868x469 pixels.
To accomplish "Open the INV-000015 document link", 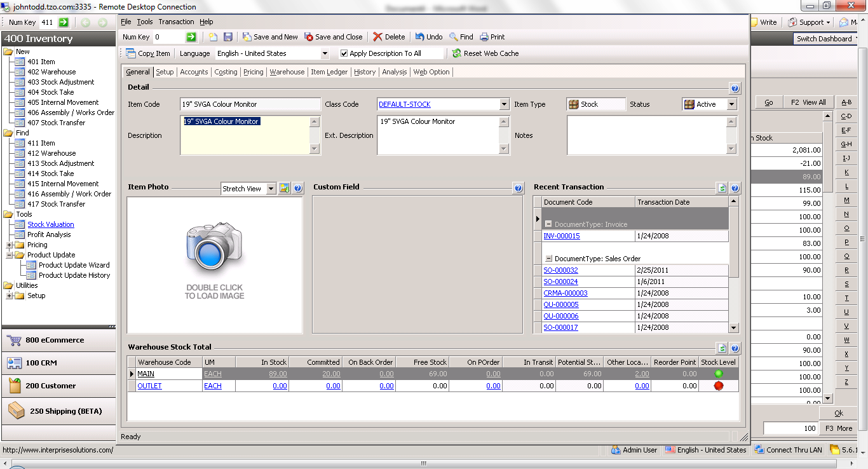I will 562,236.
